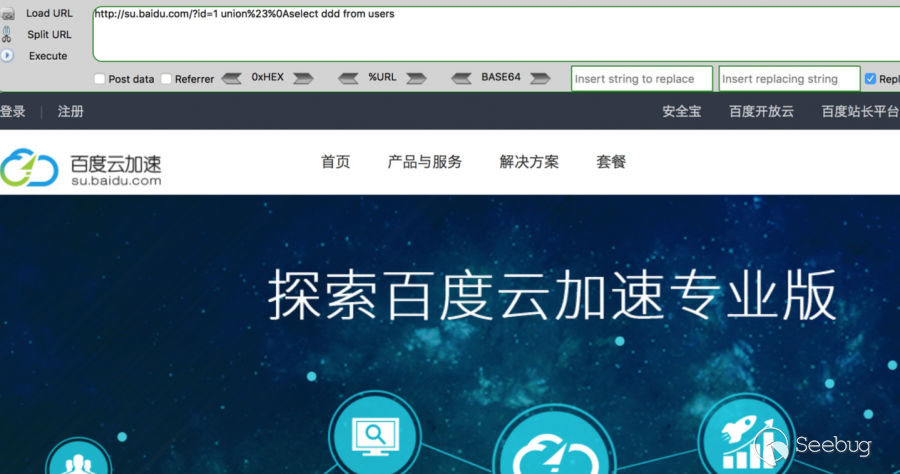Click right arrow beside %URL

pos(416,78)
